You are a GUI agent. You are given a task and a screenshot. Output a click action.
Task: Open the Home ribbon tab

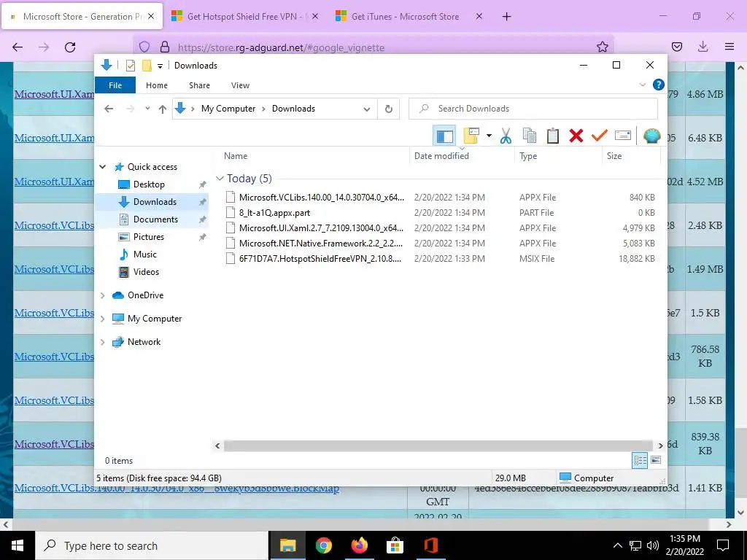click(x=157, y=85)
